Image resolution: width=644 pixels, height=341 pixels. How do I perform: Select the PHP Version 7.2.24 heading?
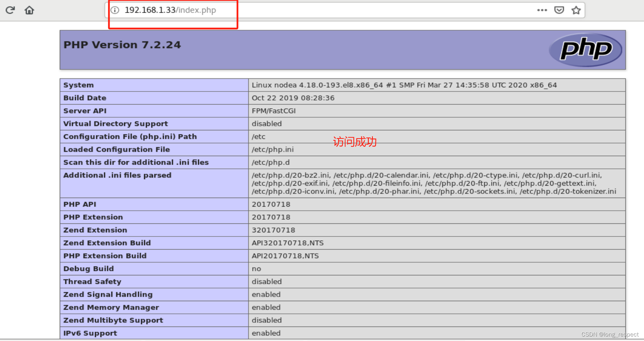pos(122,45)
